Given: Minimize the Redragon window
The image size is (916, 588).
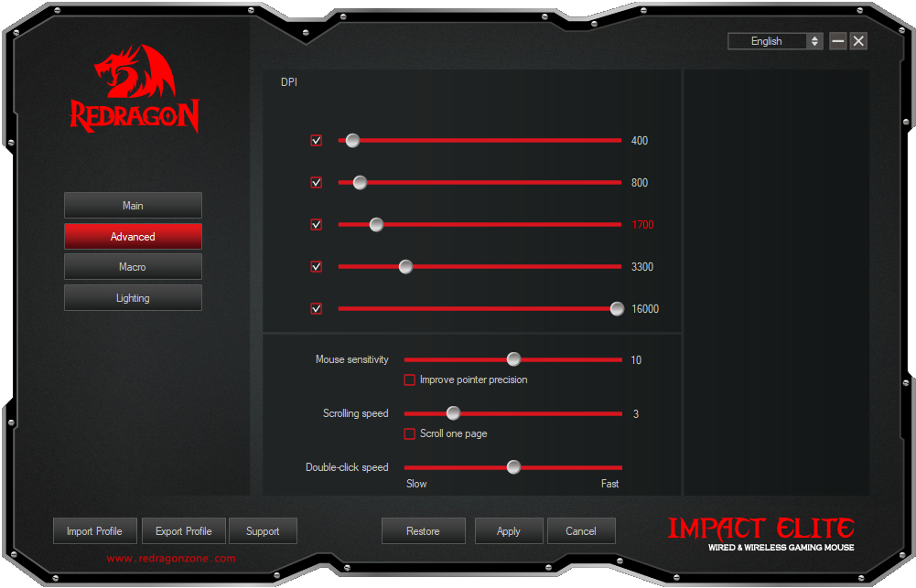Looking at the screenshot, I should pos(837,41).
